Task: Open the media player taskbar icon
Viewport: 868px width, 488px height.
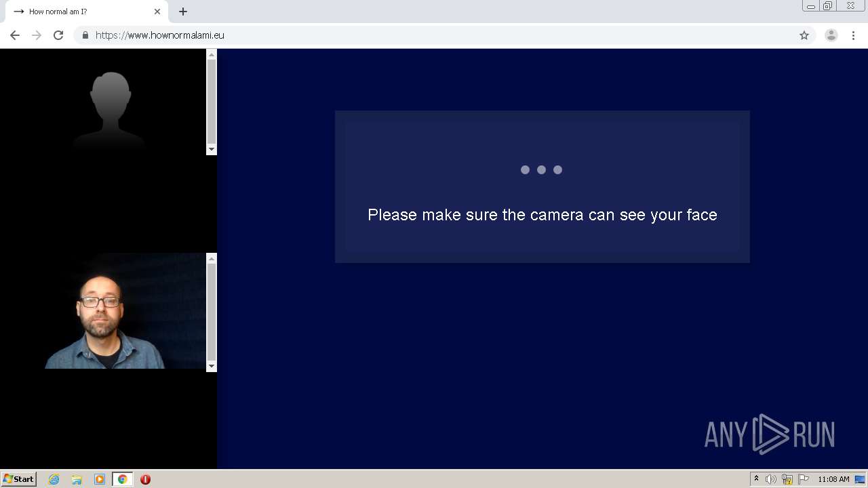Action: [x=100, y=479]
